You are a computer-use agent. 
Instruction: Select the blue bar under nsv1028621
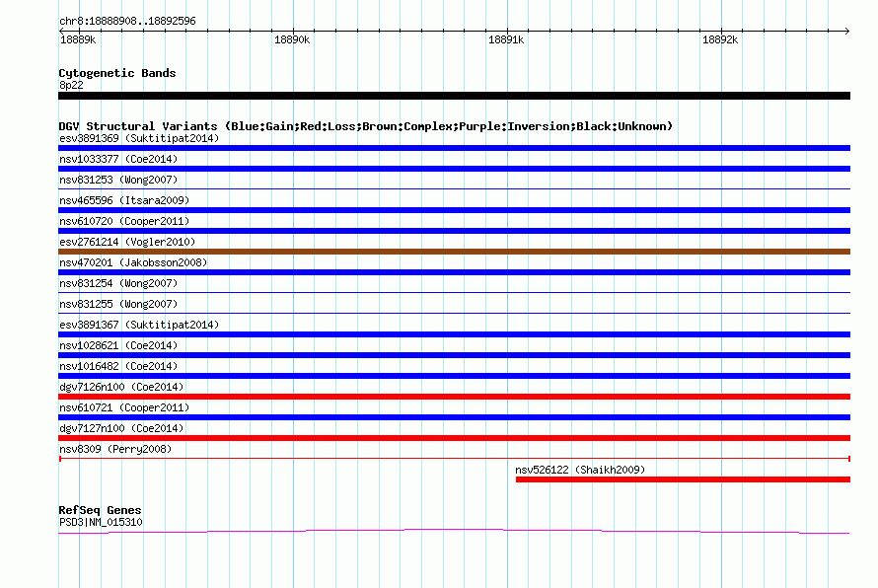coord(454,355)
